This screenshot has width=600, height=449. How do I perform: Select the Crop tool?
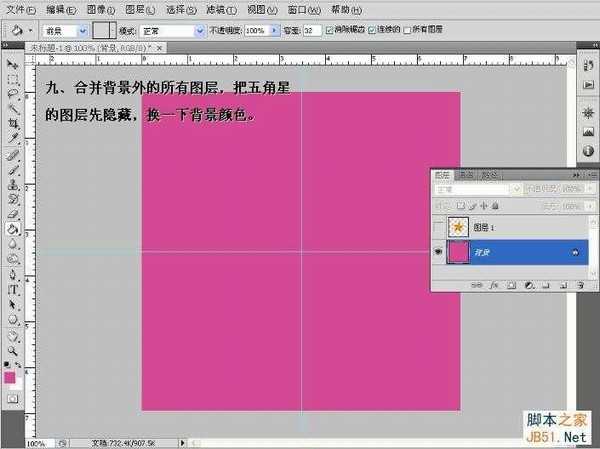[x=13, y=122]
